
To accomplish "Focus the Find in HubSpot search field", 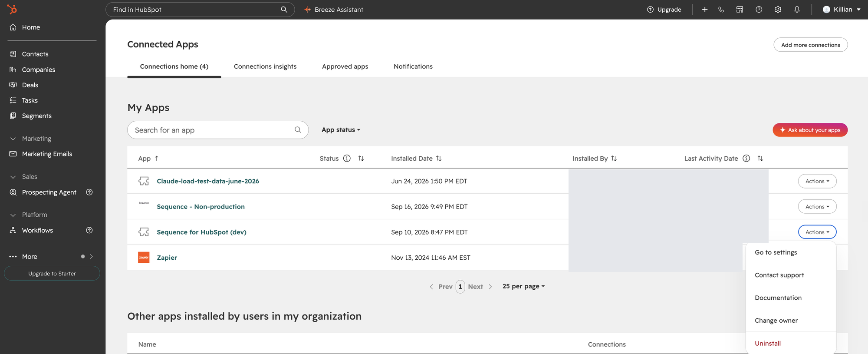I will (x=200, y=10).
